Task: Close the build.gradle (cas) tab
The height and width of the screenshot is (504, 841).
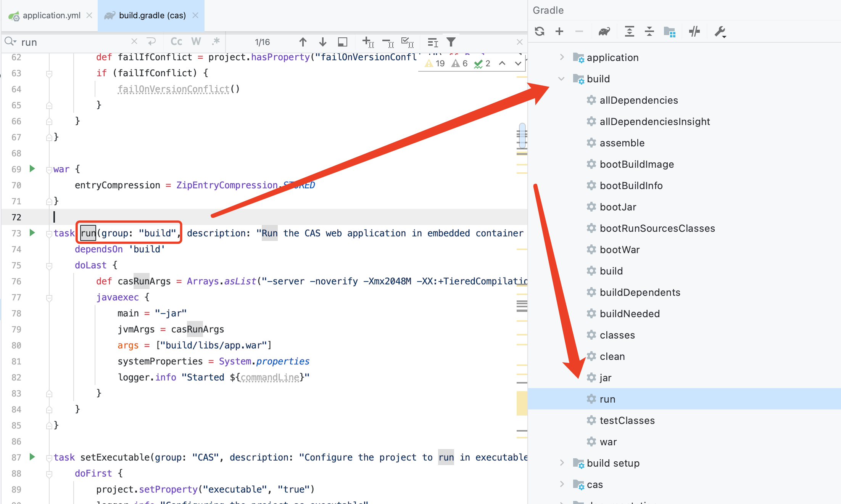Action: 195,15
